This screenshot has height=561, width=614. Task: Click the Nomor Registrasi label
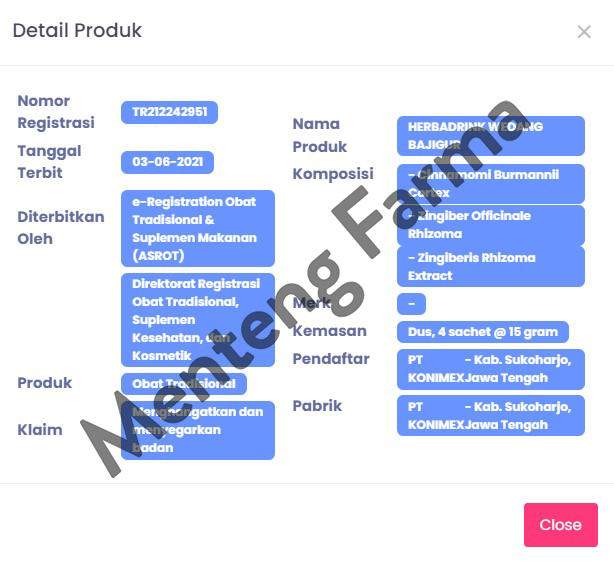coord(56,112)
